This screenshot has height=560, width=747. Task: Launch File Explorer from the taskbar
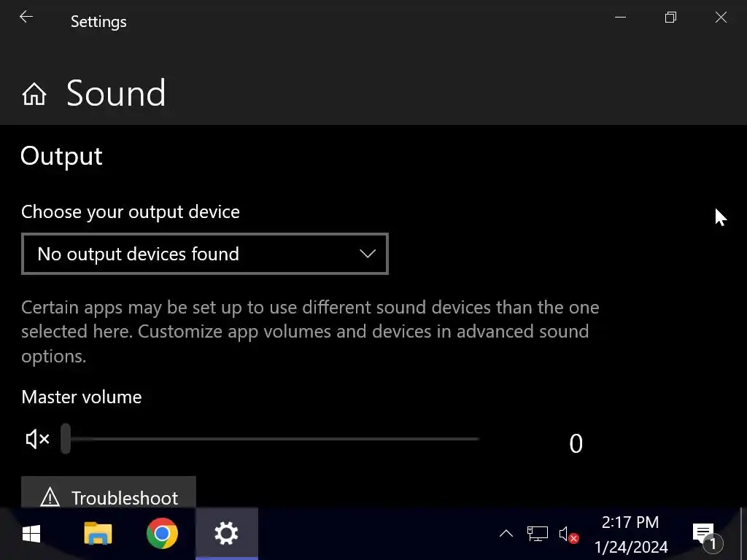click(98, 533)
